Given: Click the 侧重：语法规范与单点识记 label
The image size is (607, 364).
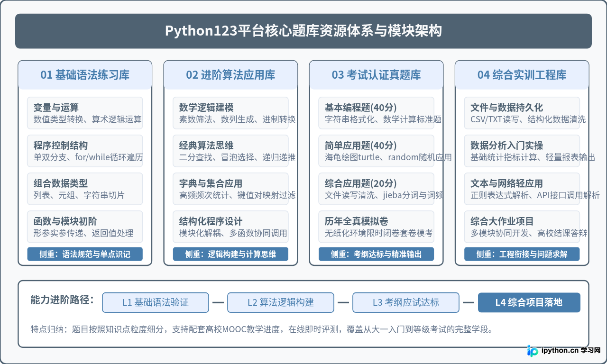Looking at the screenshot, I should [x=85, y=254].
